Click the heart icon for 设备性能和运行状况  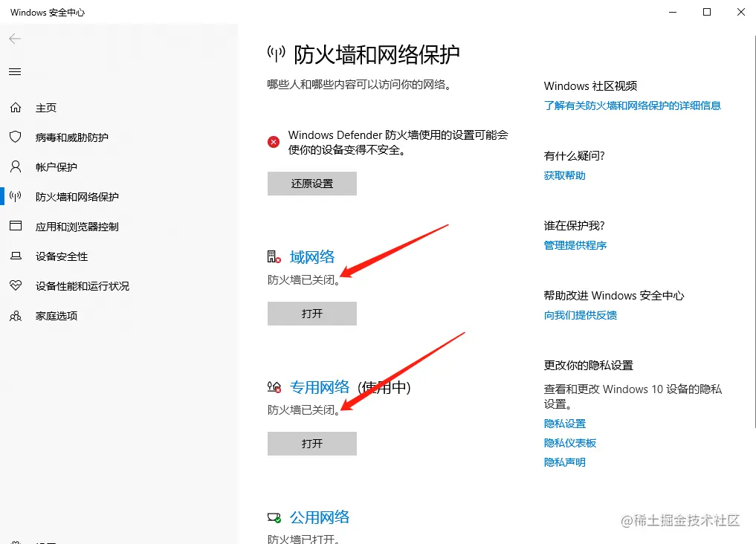click(16, 285)
